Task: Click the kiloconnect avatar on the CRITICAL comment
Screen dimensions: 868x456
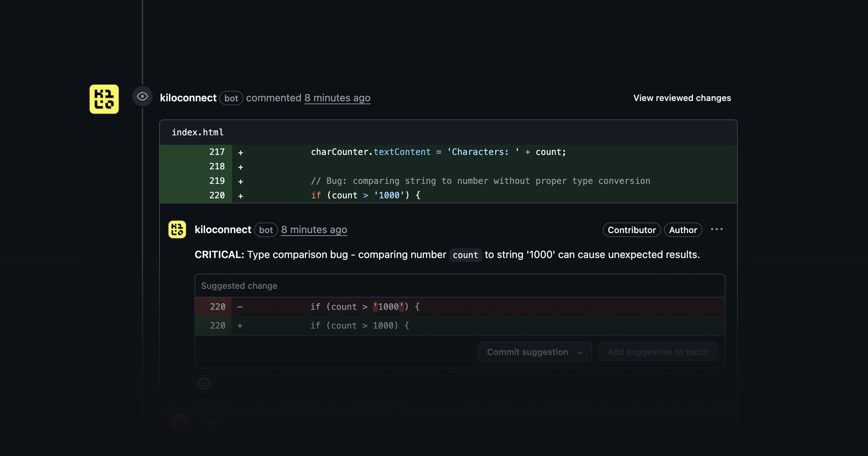Action: coord(178,229)
